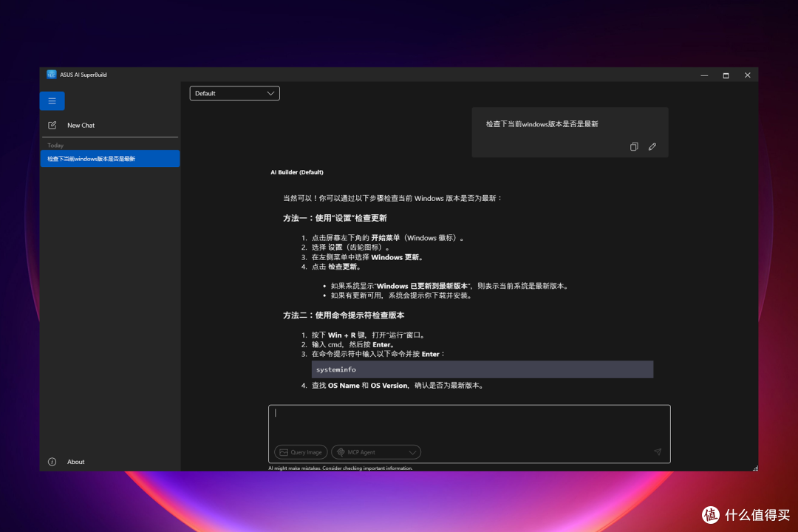Open the Default model dropdown

235,93
